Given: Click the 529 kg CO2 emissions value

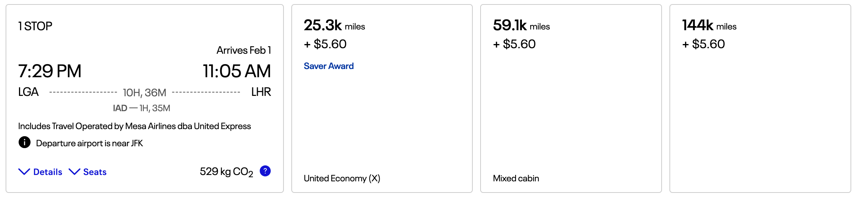Looking at the screenshot, I should coord(226,172).
